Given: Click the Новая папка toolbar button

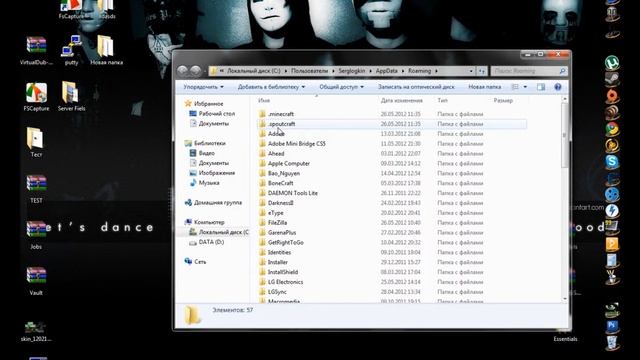Looking at the screenshot, I should tap(484, 87).
